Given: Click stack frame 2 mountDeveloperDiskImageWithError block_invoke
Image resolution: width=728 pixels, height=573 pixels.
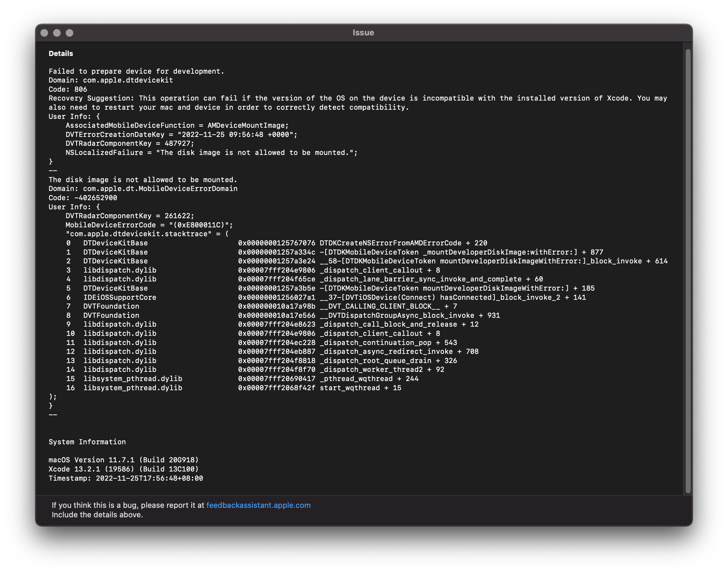Looking at the screenshot, I should (x=367, y=261).
